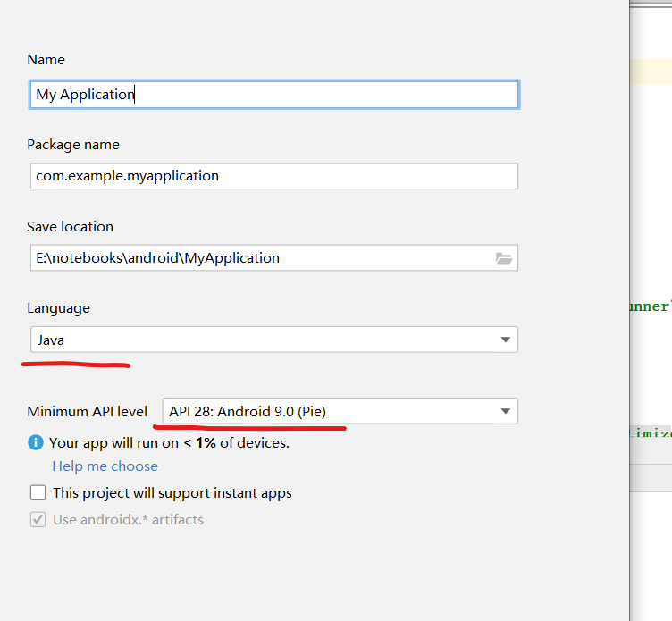Image resolution: width=672 pixels, height=621 pixels.
Task: Click the "This project will support instant apps" text
Action: (x=172, y=493)
